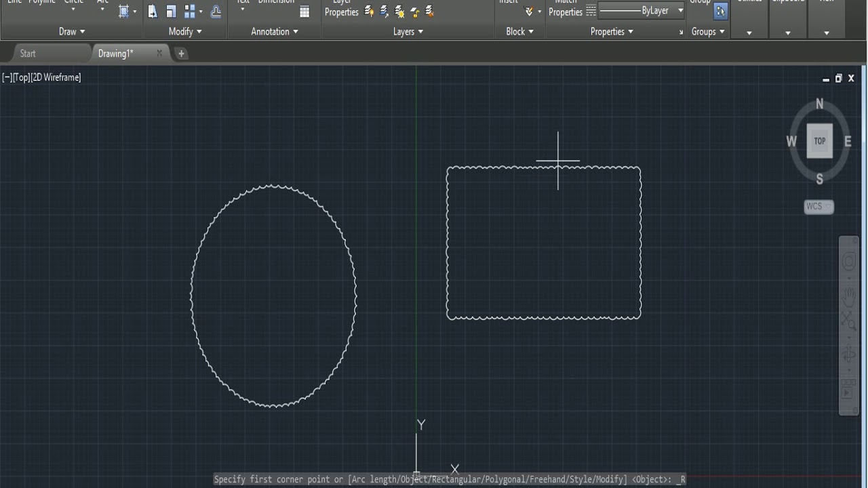Expand the Annotation panel flyout
Image resolution: width=868 pixels, height=488 pixels.
(275, 32)
